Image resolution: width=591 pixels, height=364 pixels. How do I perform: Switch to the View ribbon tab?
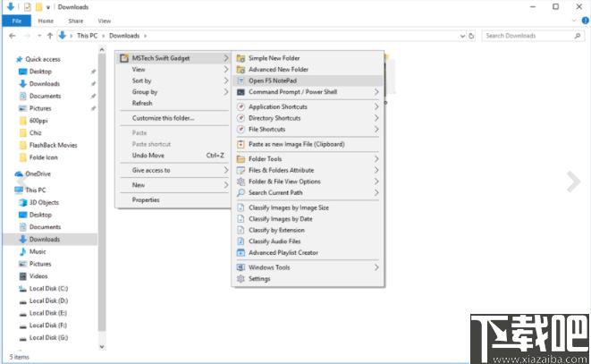tap(105, 21)
